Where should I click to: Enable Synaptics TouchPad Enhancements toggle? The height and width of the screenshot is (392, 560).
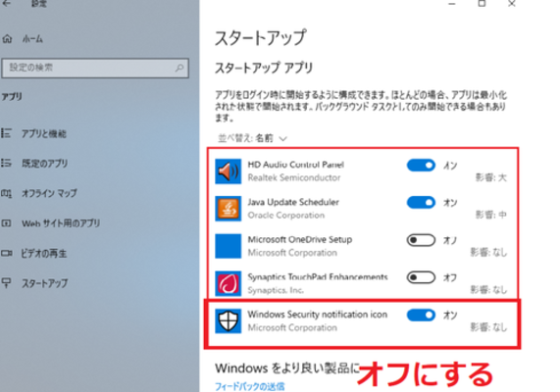421,277
